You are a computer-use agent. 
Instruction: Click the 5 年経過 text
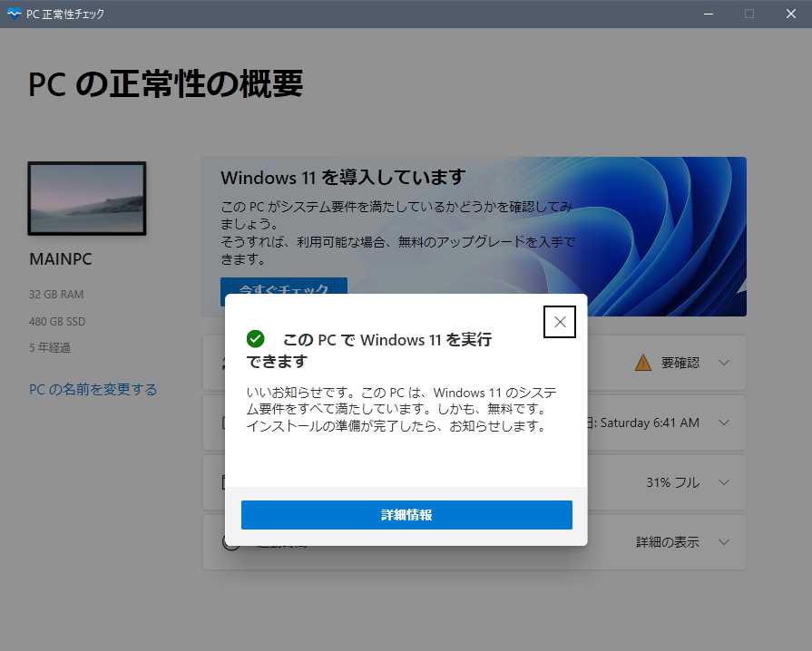click(50, 347)
